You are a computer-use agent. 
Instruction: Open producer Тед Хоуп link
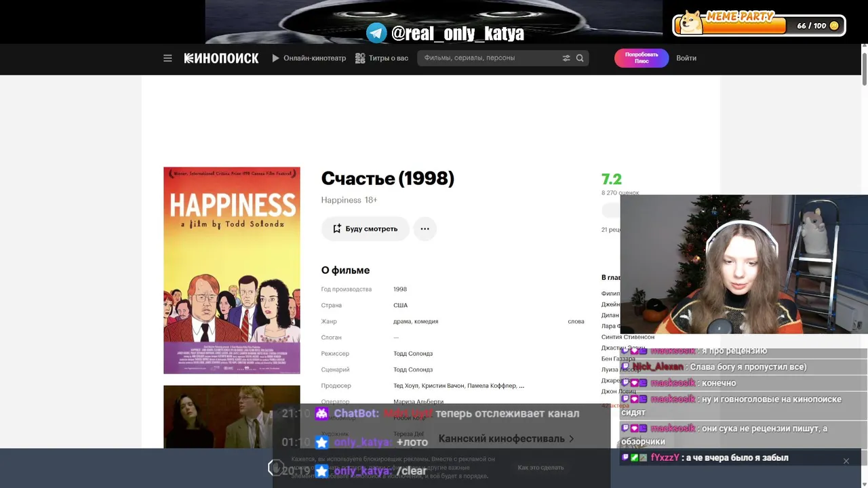[406, 386]
